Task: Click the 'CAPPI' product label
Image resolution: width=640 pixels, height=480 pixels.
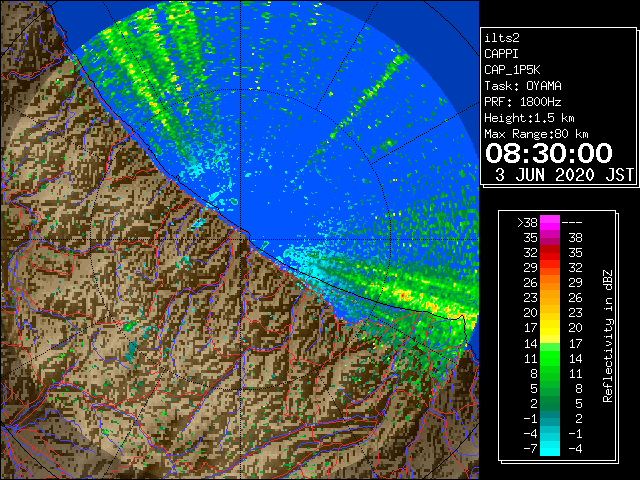Action: click(x=501, y=54)
